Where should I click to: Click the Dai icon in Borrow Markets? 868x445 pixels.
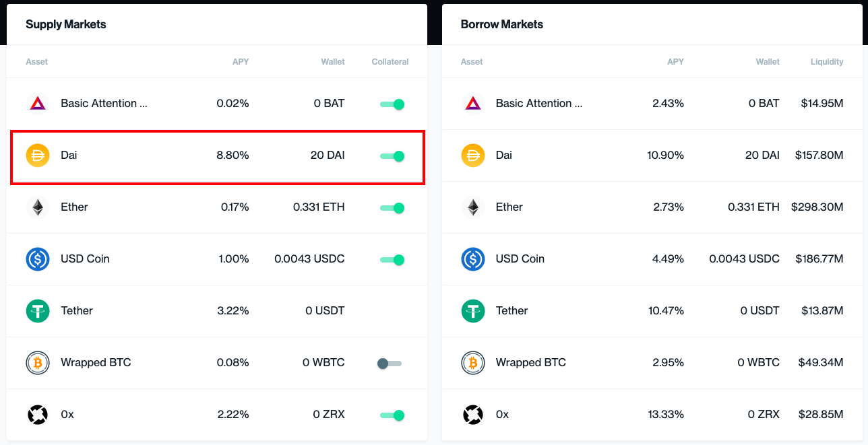coord(473,156)
